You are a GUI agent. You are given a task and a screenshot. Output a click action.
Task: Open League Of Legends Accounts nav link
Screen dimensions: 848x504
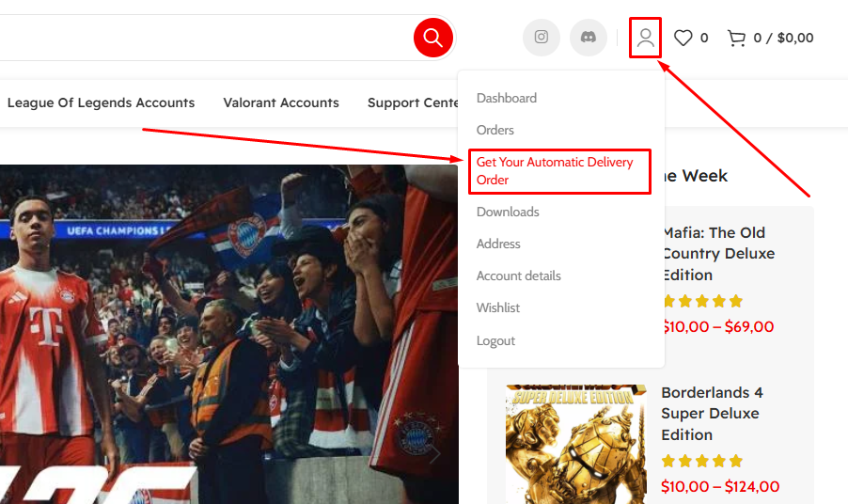pos(101,102)
